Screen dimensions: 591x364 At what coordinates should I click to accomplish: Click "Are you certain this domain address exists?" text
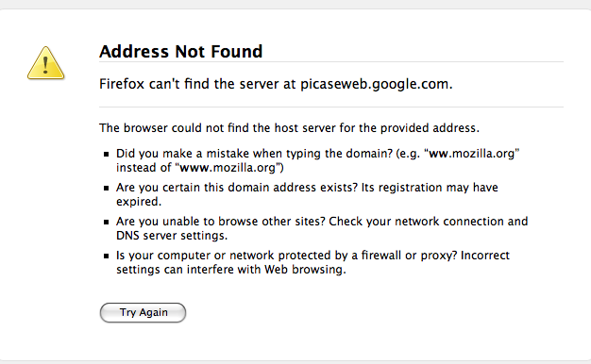237,188
